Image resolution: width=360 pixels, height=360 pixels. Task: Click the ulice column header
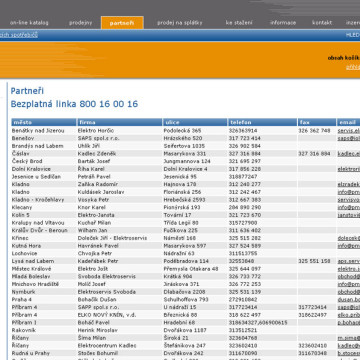(x=195, y=122)
